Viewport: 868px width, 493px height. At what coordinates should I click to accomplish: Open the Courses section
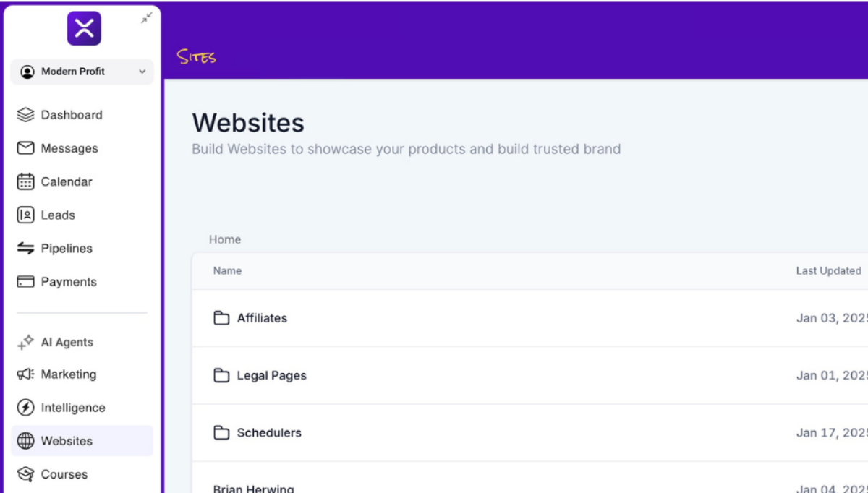pos(64,474)
